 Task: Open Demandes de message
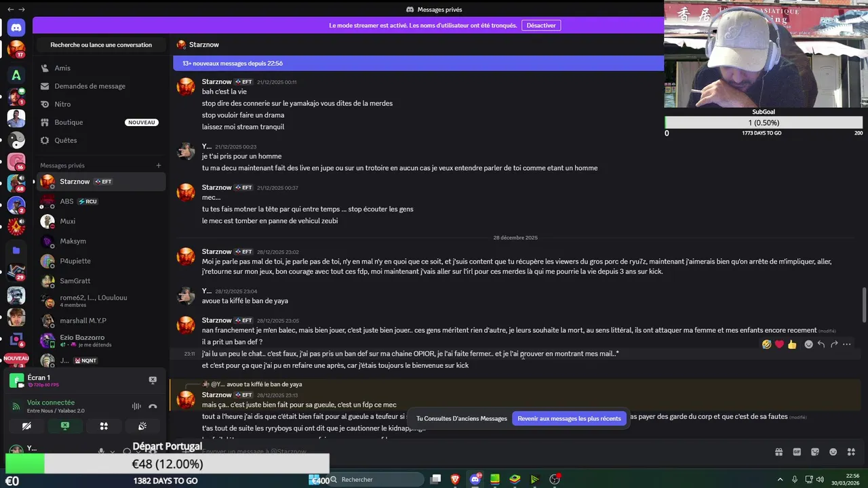click(x=100, y=86)
